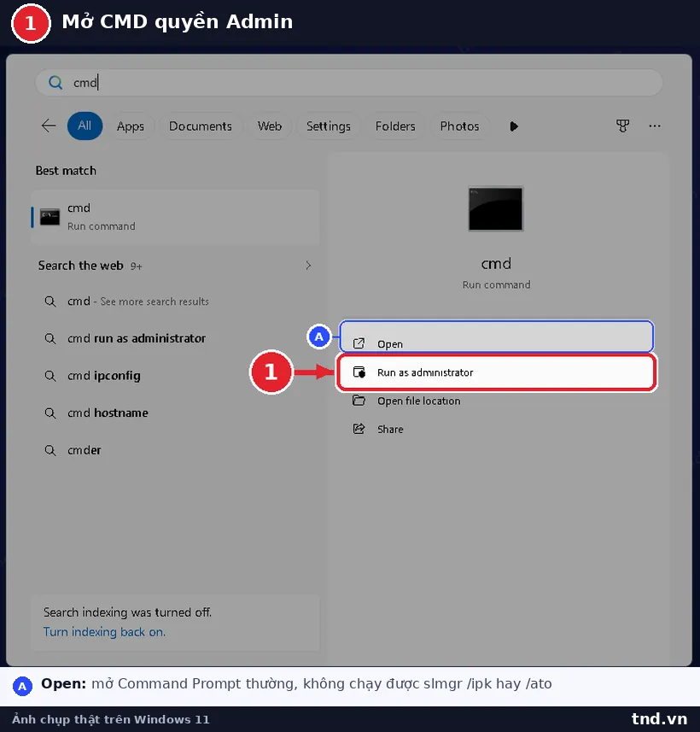Click the large cmd thumbnail in preview pane
Screen dimensions: 700x732
[496, 208]
